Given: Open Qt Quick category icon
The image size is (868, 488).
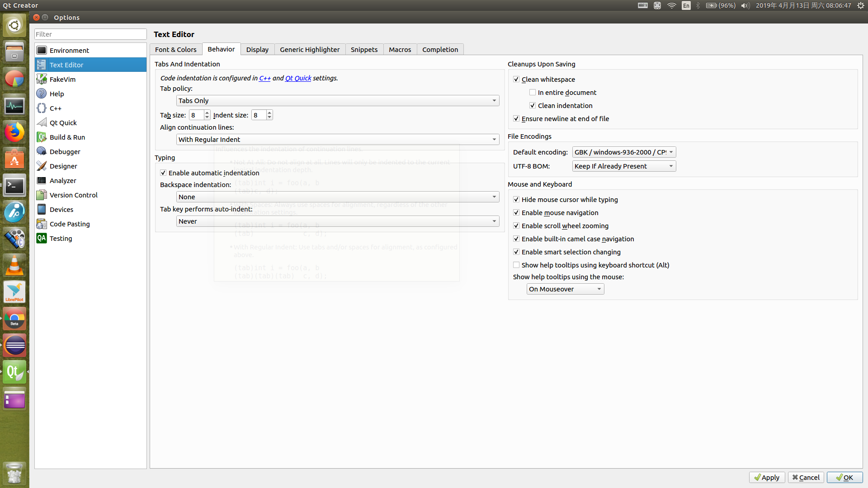Looking at the screenshot, I should [42, 122].
